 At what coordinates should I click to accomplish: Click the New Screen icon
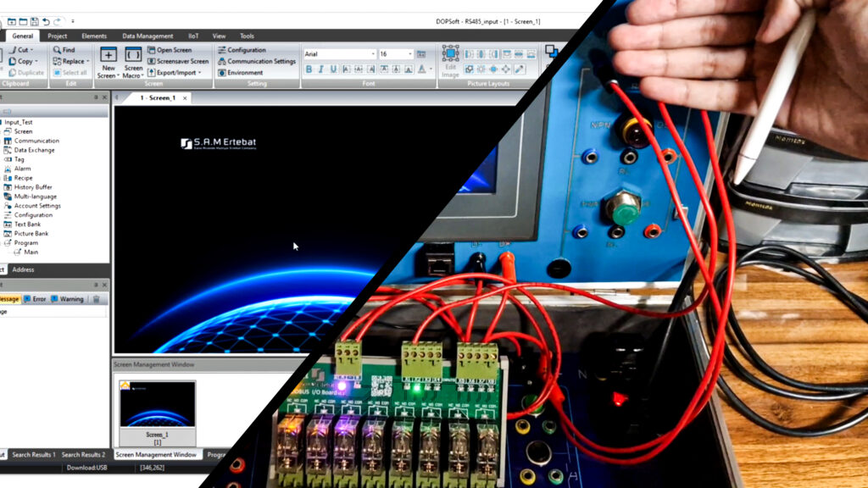[x=108, y=56]
